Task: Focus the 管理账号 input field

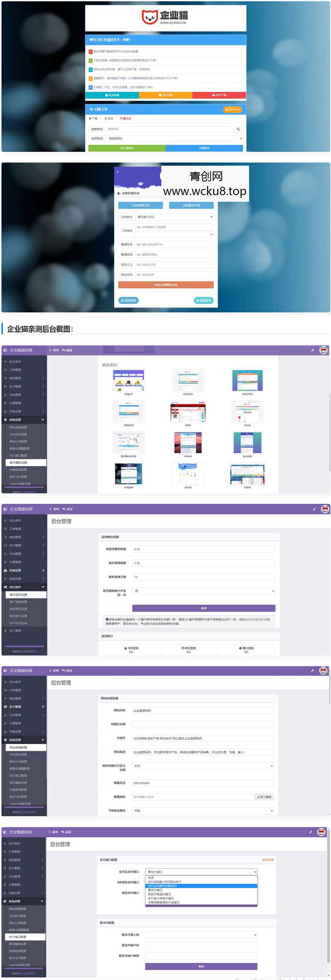Action: [174, 245]
